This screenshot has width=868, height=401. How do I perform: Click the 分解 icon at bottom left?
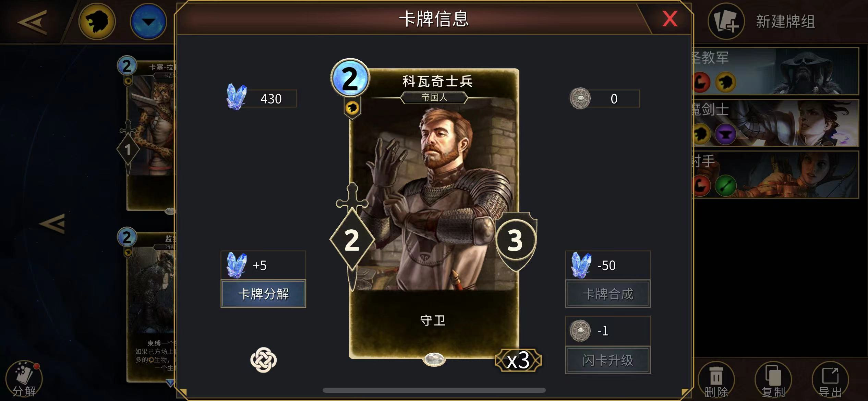tap(24, 379)
